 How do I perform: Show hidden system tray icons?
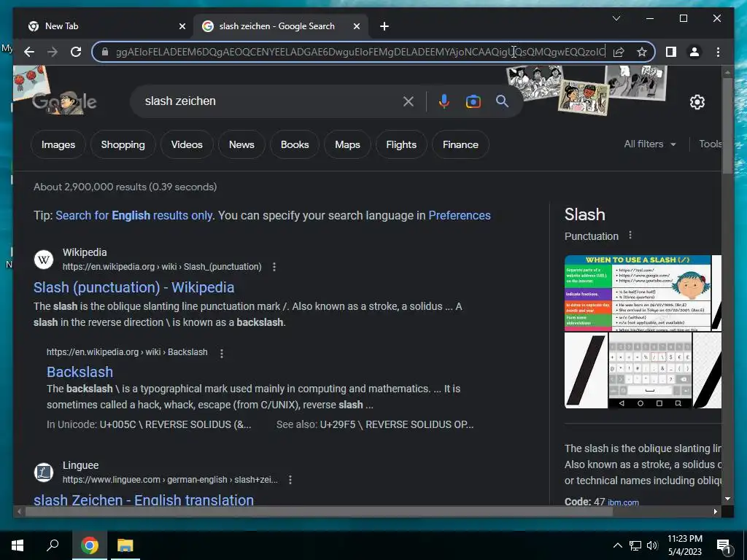click(x=617, y=545)
